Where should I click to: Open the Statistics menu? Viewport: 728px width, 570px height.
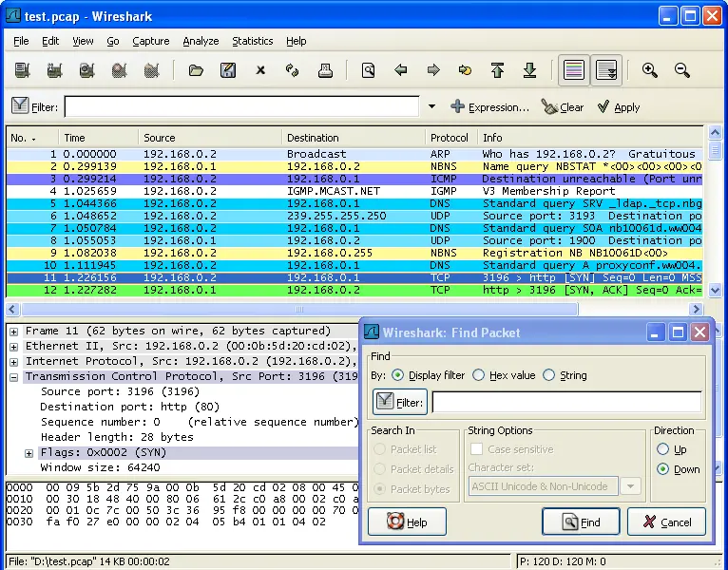252,41
